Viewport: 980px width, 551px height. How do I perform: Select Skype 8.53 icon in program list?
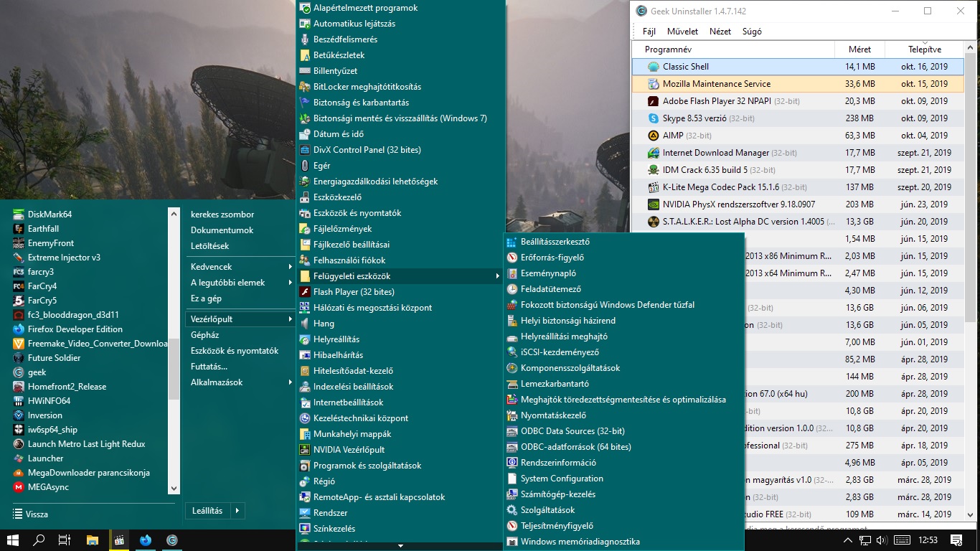pyautogui.click(x=653, y=118)
